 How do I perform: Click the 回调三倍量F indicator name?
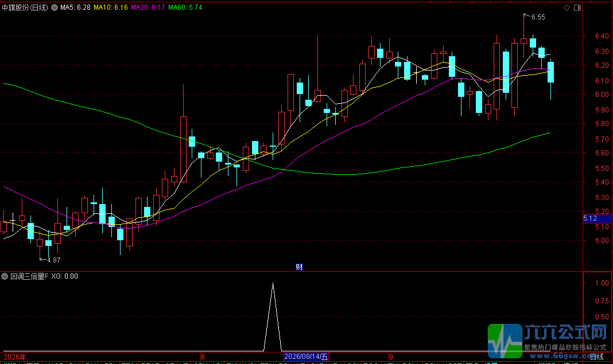[29, 276]
